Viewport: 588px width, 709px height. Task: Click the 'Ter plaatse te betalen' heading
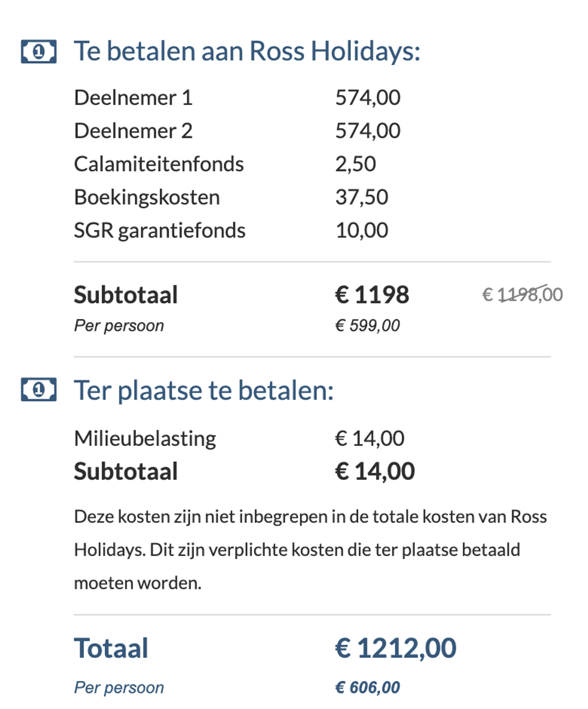204,390
